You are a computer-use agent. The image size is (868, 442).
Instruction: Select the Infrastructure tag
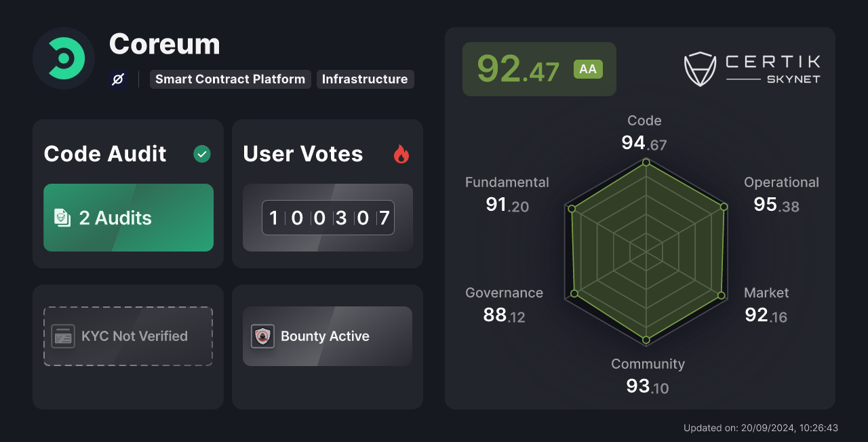tap(366, 79)
